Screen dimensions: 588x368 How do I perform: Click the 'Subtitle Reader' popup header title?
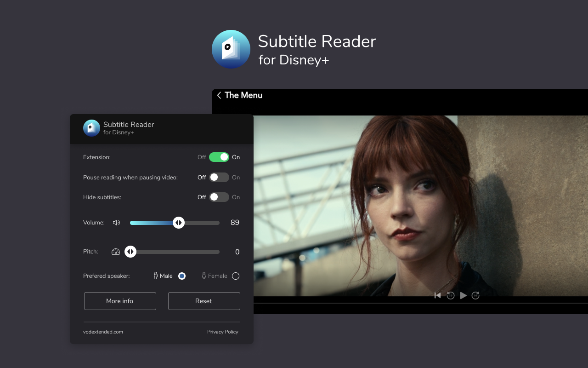pos(129,125)
